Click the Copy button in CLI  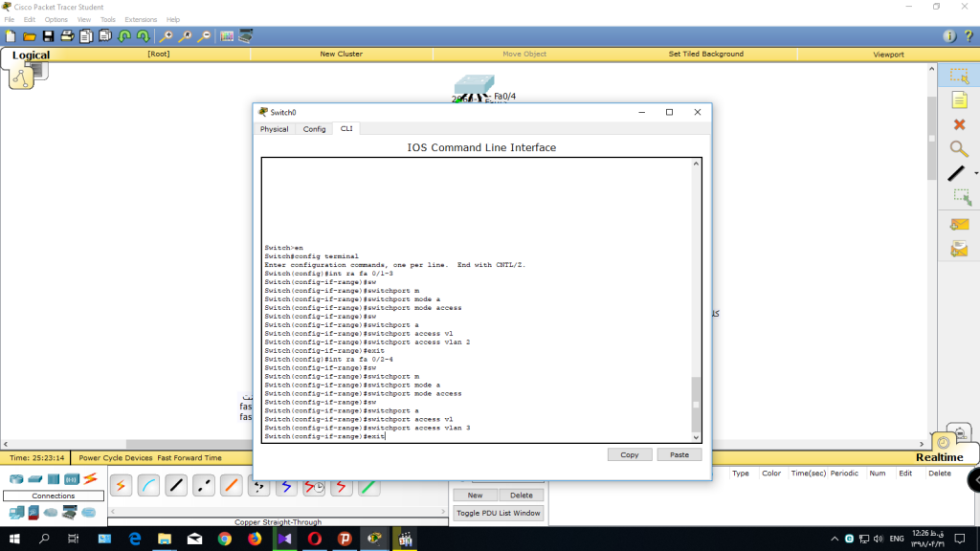point(630,454)
